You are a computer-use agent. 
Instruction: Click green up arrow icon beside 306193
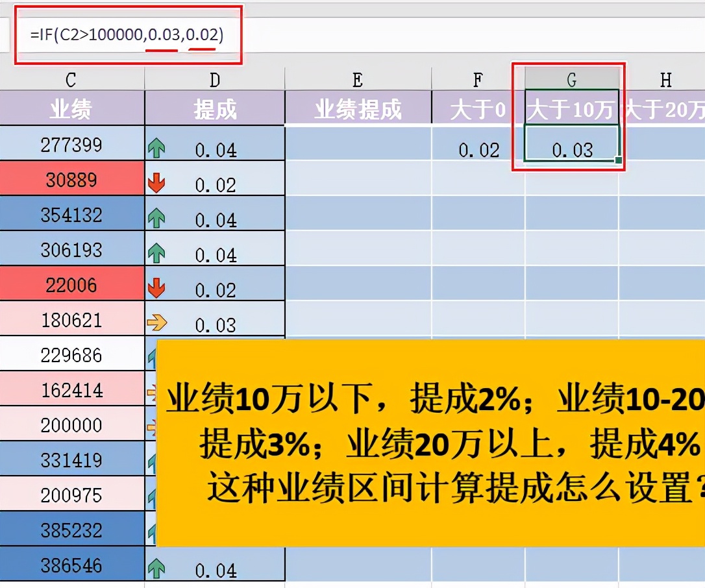pos(156,254)
